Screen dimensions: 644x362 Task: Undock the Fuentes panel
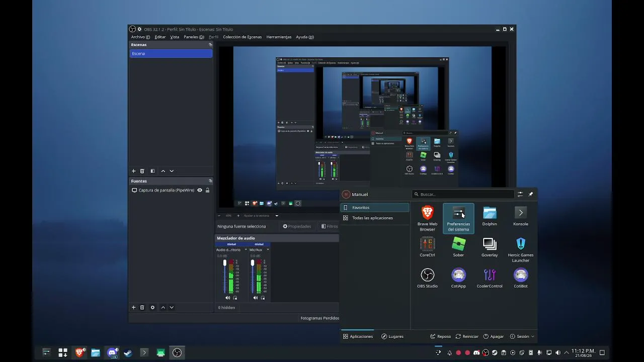tap(210, 181)
